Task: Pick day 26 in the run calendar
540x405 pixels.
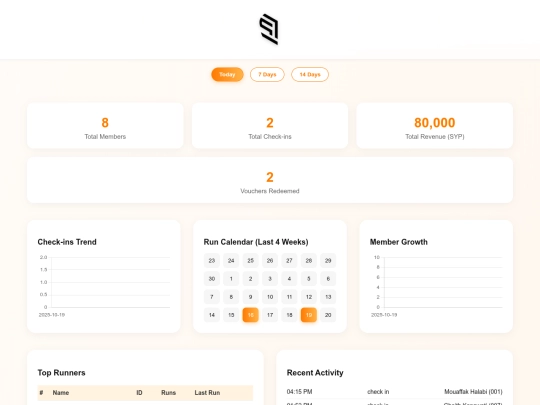Action: pos(270,260)
